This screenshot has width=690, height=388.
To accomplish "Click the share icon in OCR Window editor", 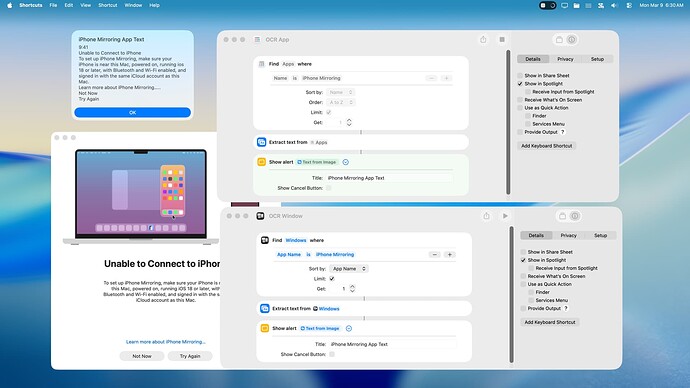I will click(486, 216).
